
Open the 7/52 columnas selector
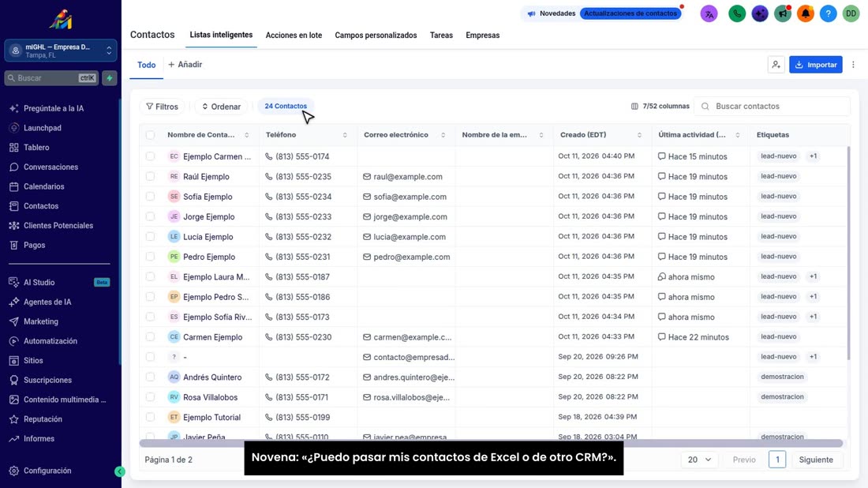(660, 107)
